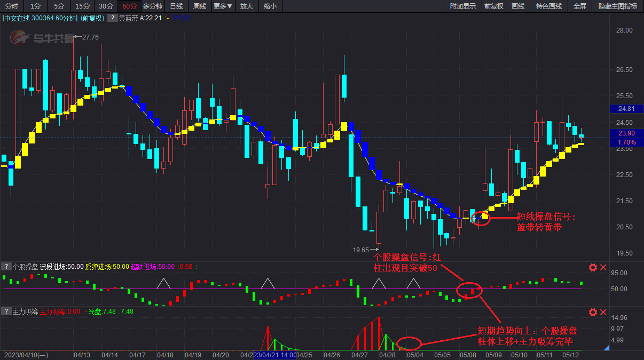The image size is (644, 360).
Task: Click the 04/27 date on time axis
Action: 359,355
